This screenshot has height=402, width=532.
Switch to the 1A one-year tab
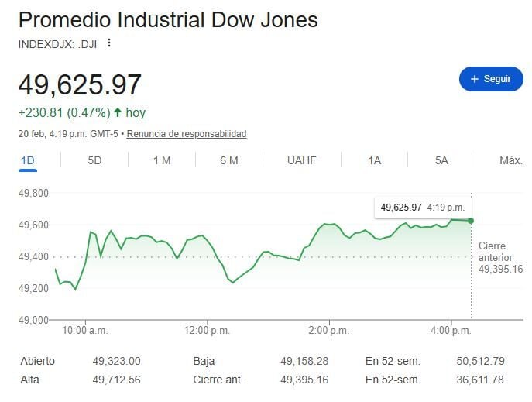(375, 160)
